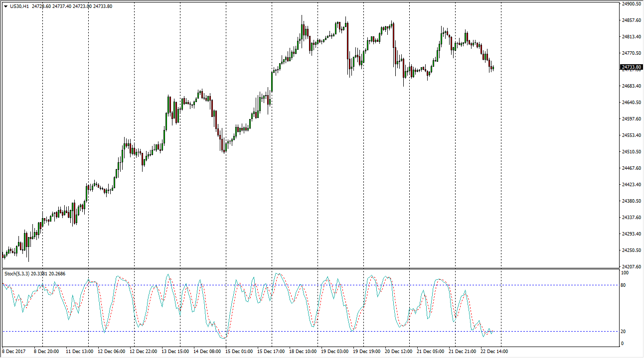Click the 21 Dec 21:00 time label
The height and width of the screenshot is (358, 644).
(x=463, y=352)
